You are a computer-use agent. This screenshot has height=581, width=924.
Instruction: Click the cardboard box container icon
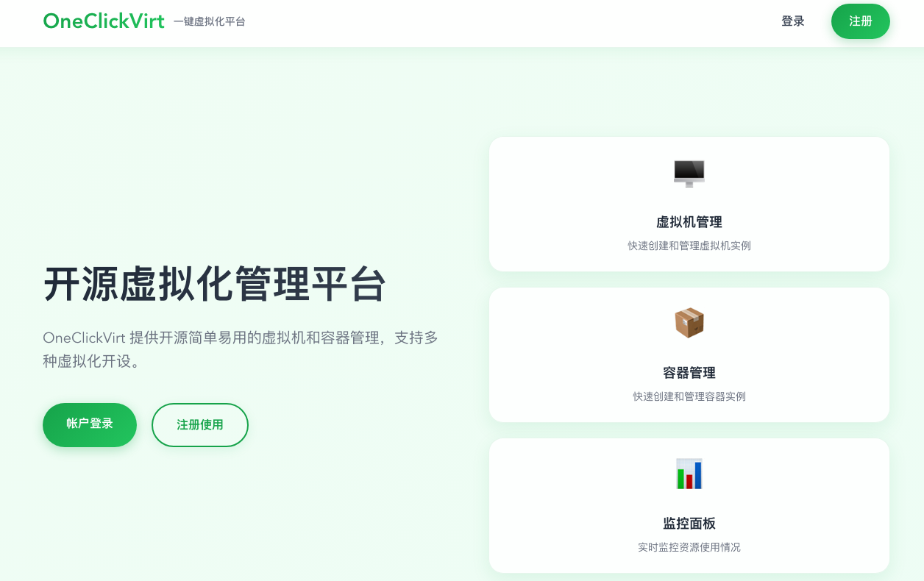click(x=689, y=323)
